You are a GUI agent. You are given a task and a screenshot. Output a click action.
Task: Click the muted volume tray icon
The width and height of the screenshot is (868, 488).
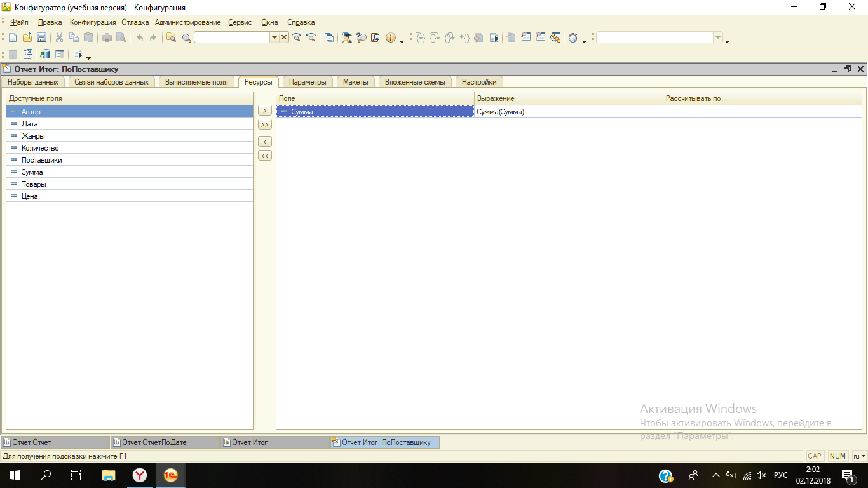click(x=761, y=475)
